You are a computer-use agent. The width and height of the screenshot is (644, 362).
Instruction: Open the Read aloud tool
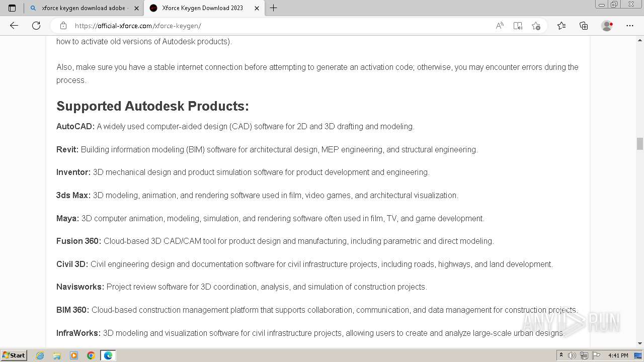pyautogui.click(x=500, y=26)
